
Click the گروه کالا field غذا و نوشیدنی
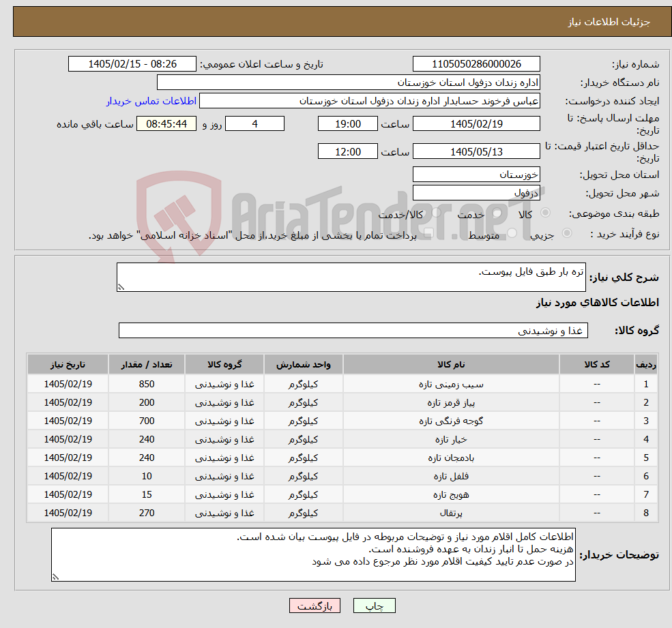point(353,330)
